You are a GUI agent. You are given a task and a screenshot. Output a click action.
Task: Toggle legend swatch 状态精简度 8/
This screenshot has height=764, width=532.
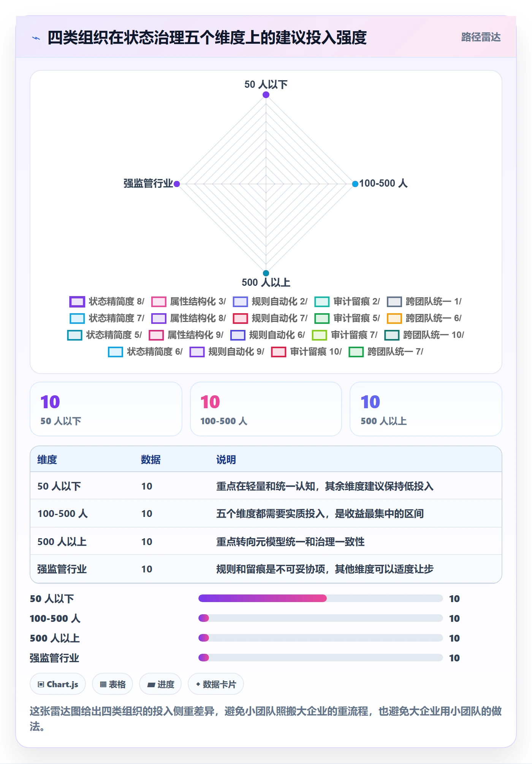coord(77,302)
